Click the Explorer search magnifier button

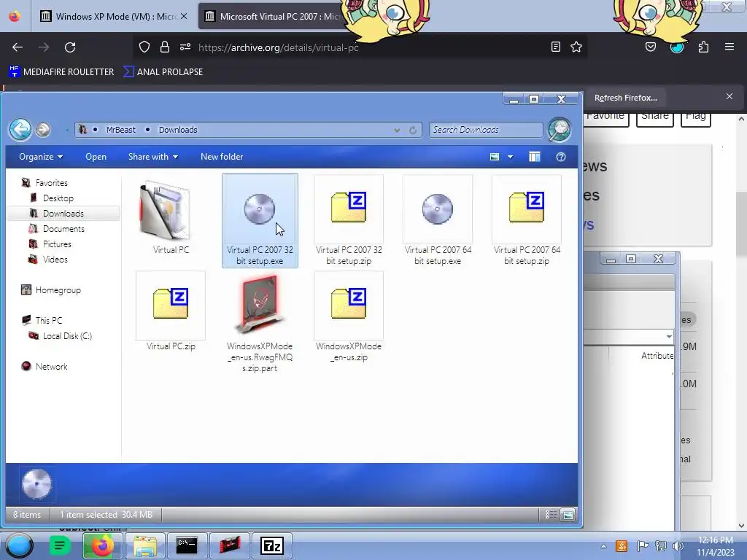tap(560, 130)
